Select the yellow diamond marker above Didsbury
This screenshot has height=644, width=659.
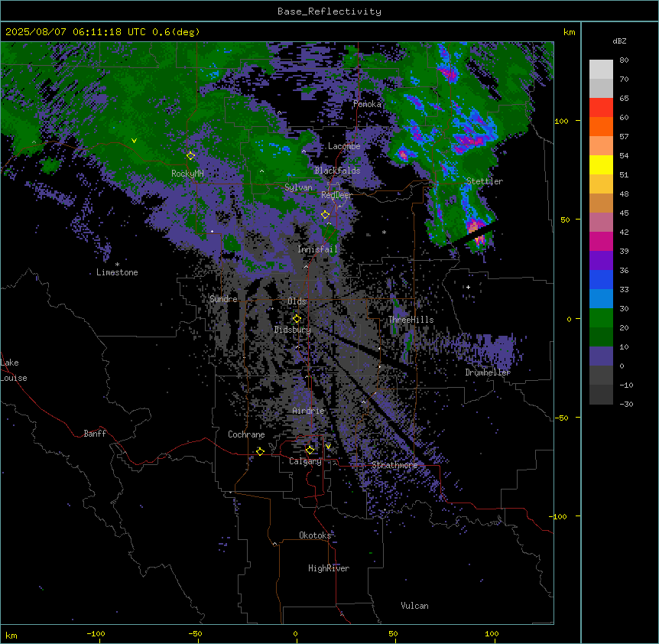297,319
